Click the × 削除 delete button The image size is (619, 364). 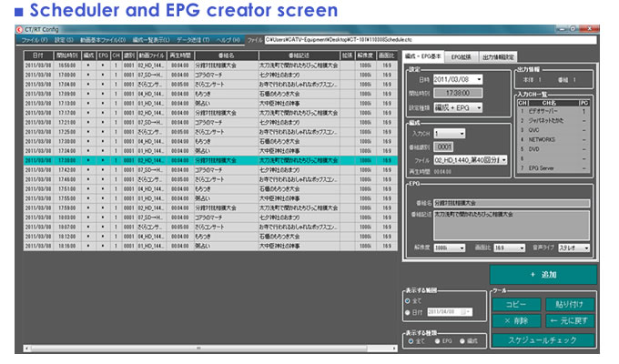pyautogui.click(x=516, y=321)
